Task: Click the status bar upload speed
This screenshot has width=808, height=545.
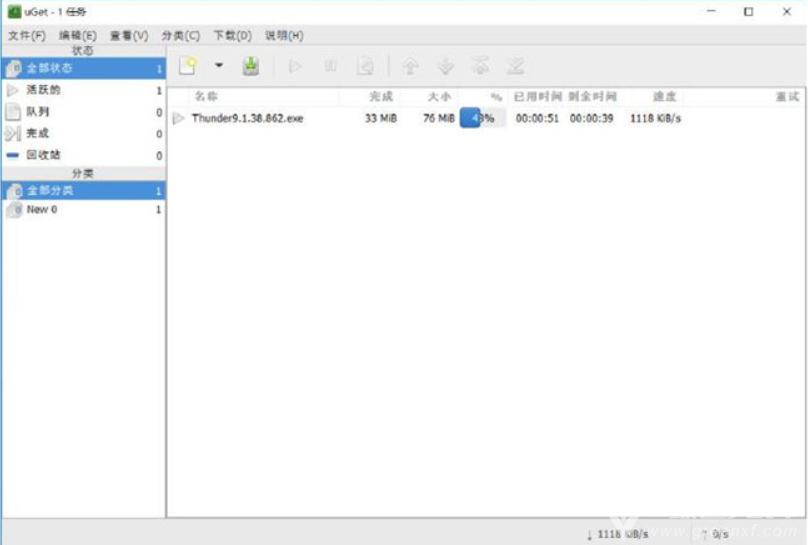Action: [x=715, y=534]
